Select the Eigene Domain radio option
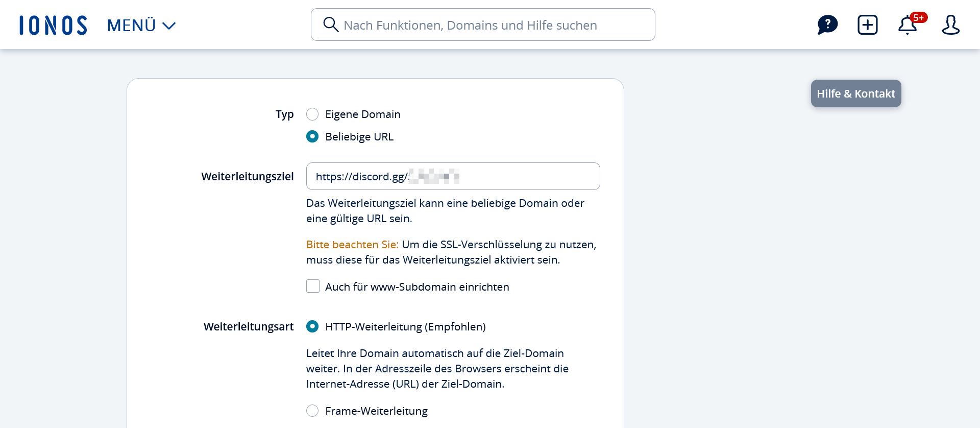The image size is (980, 428). [312, 114]
